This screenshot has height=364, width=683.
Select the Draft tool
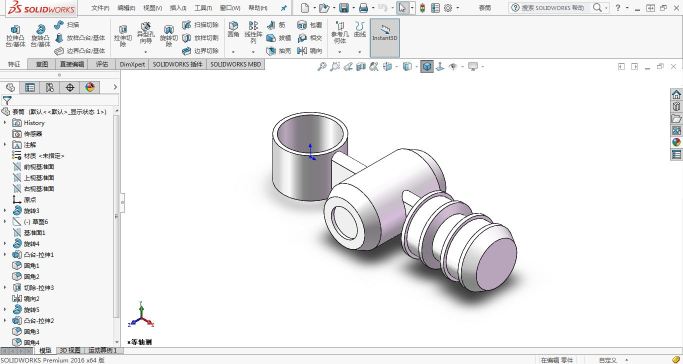(279, 38)
